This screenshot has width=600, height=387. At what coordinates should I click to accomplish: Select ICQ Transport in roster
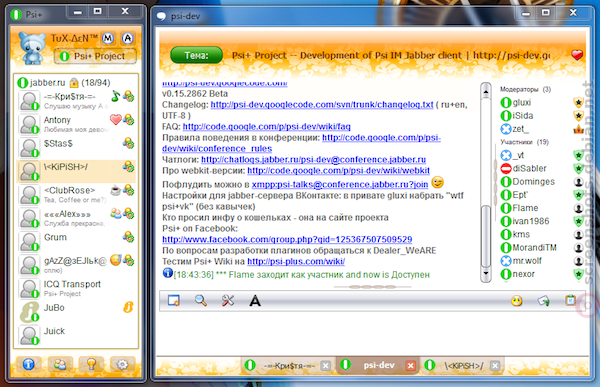click(x=77, y=288)
